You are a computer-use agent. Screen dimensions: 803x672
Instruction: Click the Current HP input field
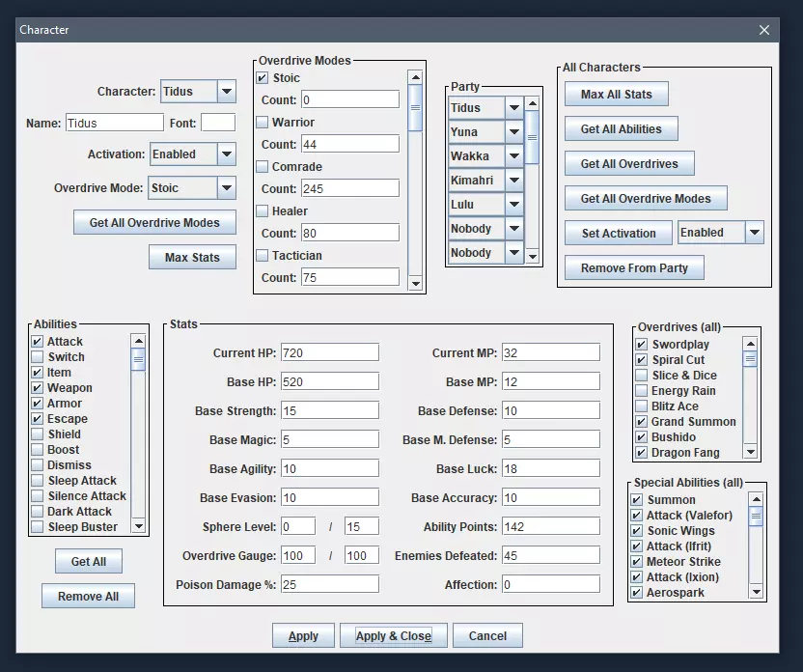(329, 353)
